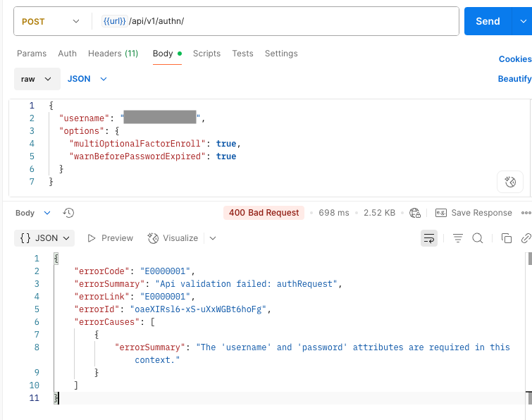Expand the response Body section dropdown

(x=33, y=213)
